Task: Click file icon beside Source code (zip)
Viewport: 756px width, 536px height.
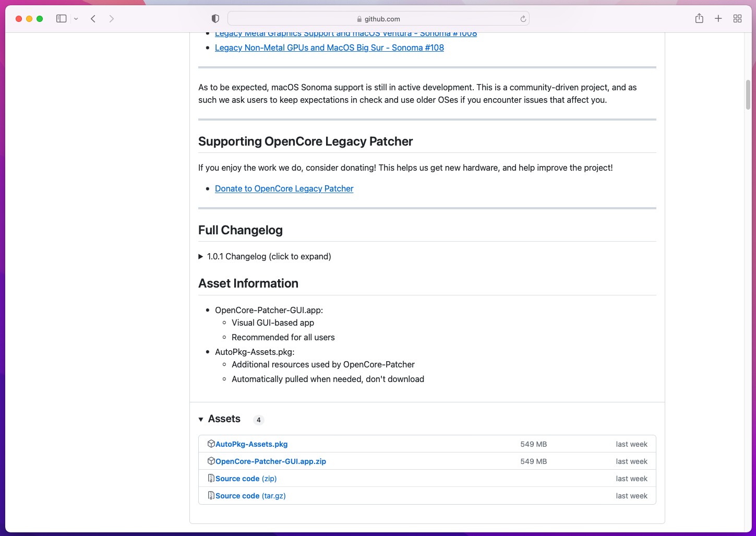Action: click(x=211, y=478)
